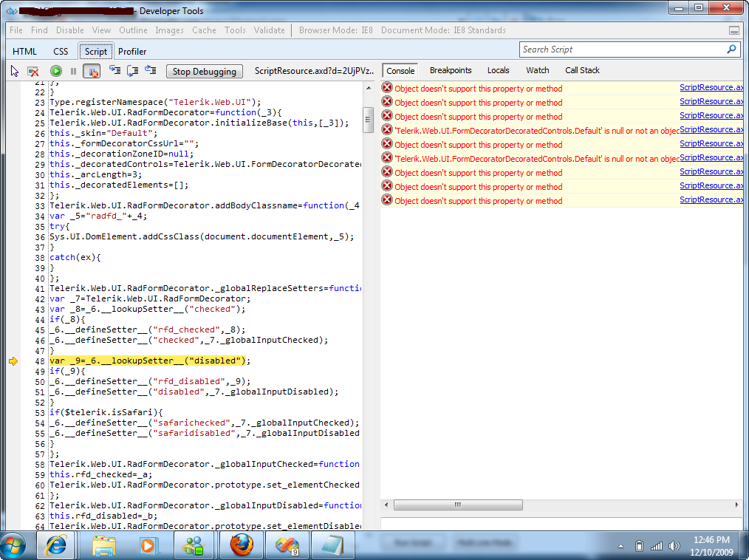Image resolution: width=749 pixels, height=560 pixels.
Task: Click the Stop Debugging button
Action: [204, 72]
